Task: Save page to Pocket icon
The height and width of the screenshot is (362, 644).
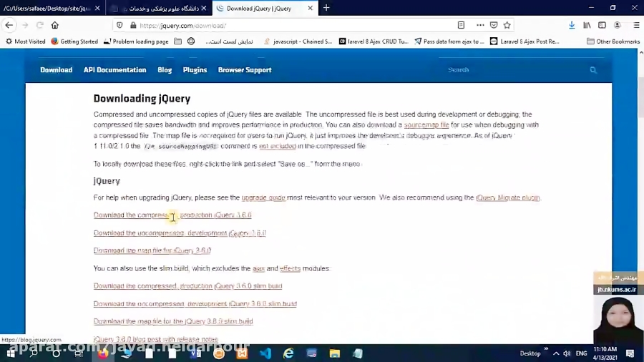Action: tap(494, 25)
